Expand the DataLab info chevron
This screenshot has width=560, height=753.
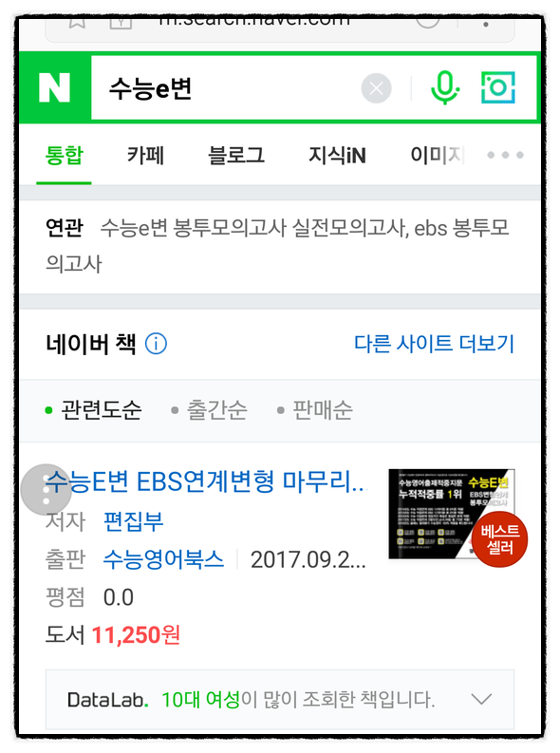tap(481, 699)
